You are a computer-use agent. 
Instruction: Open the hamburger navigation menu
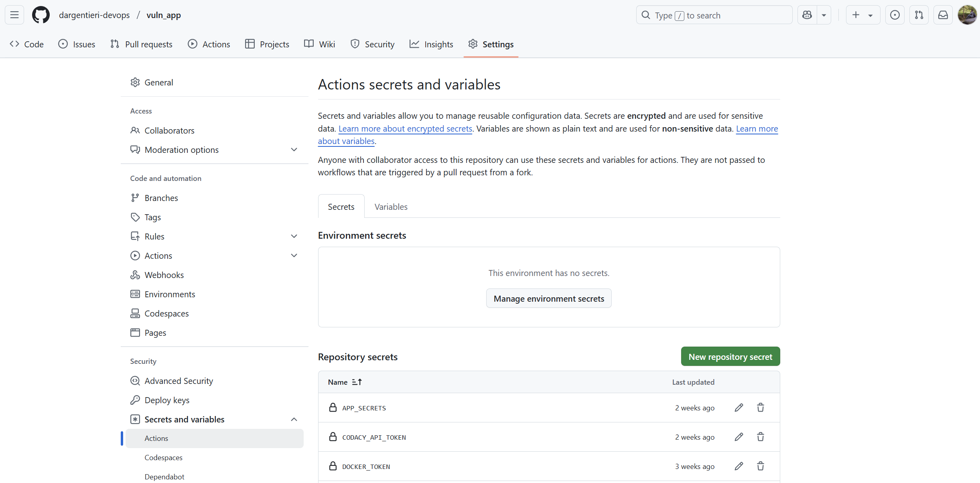click(x=14, y=15)
